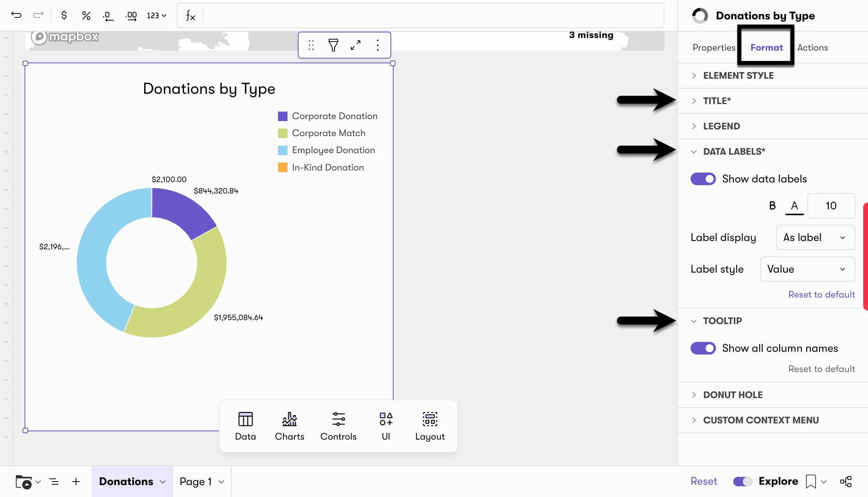This screenshot has width=868, height=497.
Task: Open the Controls element picker
Action: click(x=339, y=427)
